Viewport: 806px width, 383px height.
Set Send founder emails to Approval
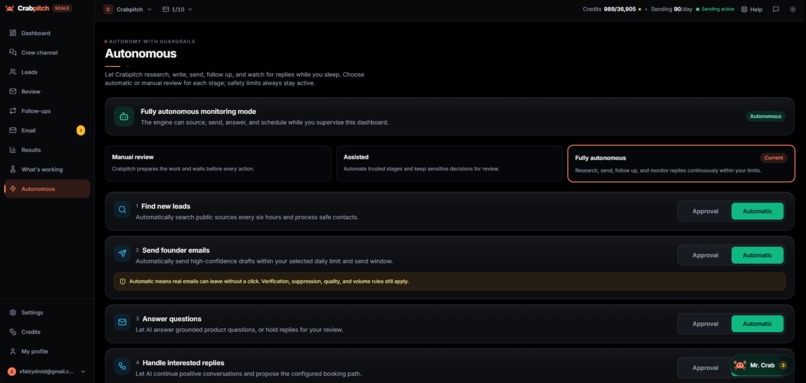pos(705,256)
